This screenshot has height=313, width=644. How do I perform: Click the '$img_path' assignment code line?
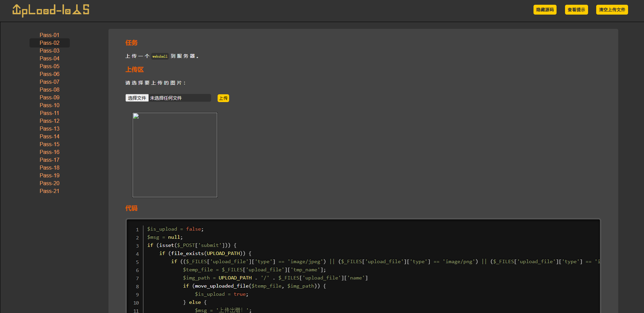pos(276,278)
